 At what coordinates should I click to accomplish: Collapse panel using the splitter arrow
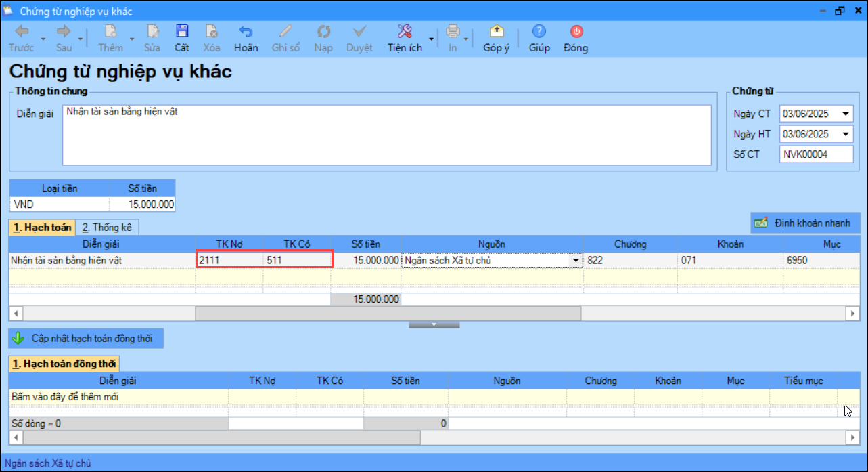coord(434,325)
